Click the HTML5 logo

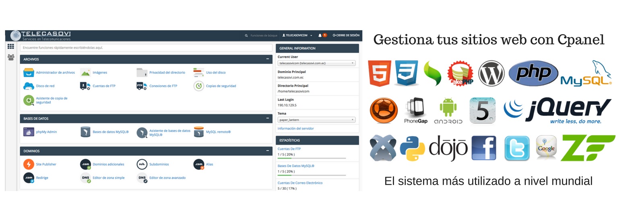[380, 73]
